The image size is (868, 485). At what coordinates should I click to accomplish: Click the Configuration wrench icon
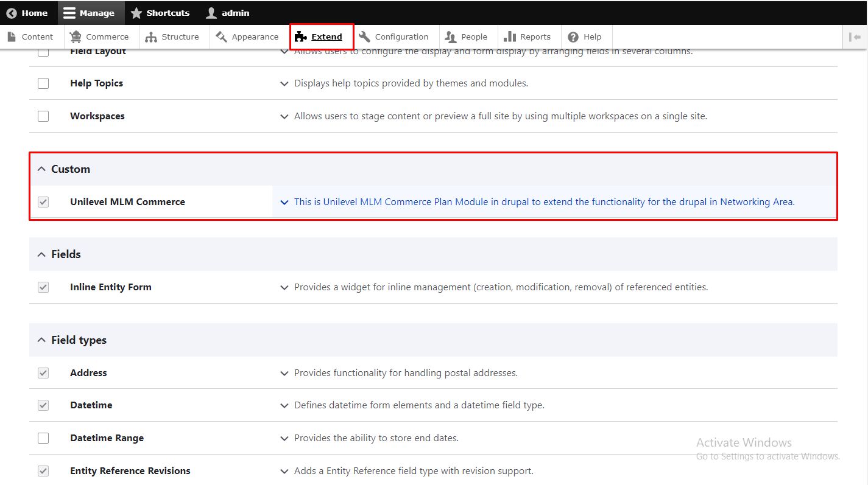point(364,37)
